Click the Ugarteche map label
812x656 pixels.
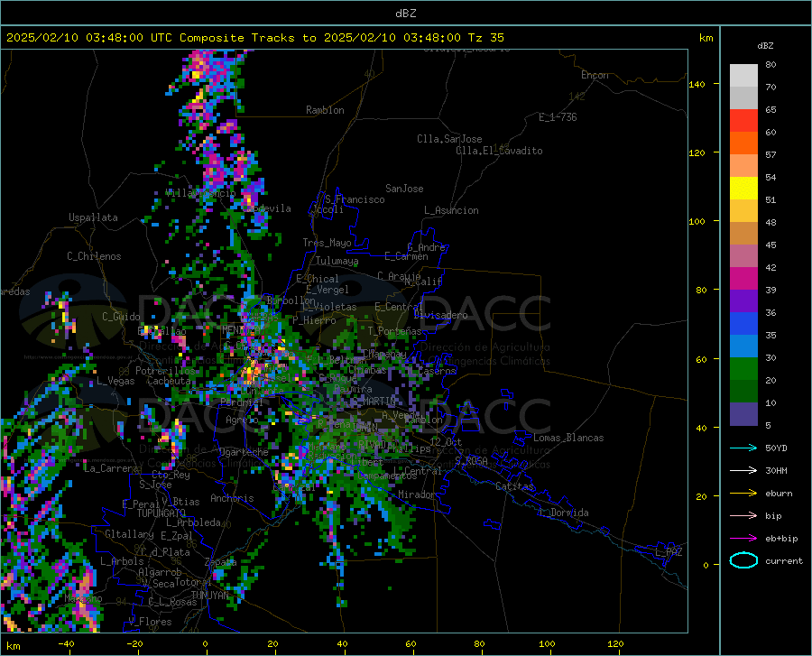pos(244,451)
